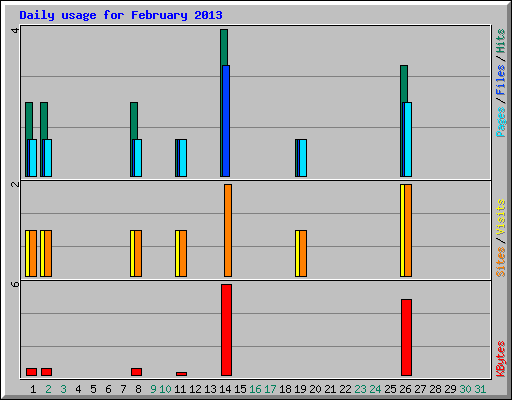Click the cyan Pages bar for day 11
Image resolution: width=512 pixels, height=400 pixels.
point(183,158)
